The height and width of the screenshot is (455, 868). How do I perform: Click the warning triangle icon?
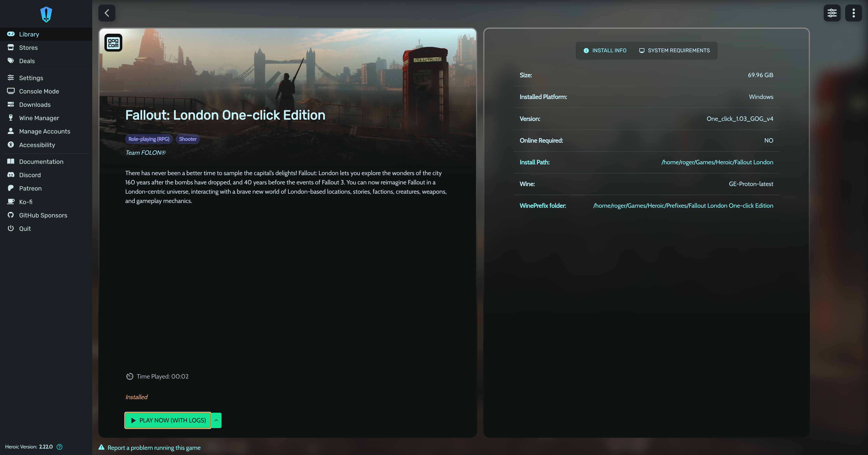pyautogui.click(x=101, y=447)
